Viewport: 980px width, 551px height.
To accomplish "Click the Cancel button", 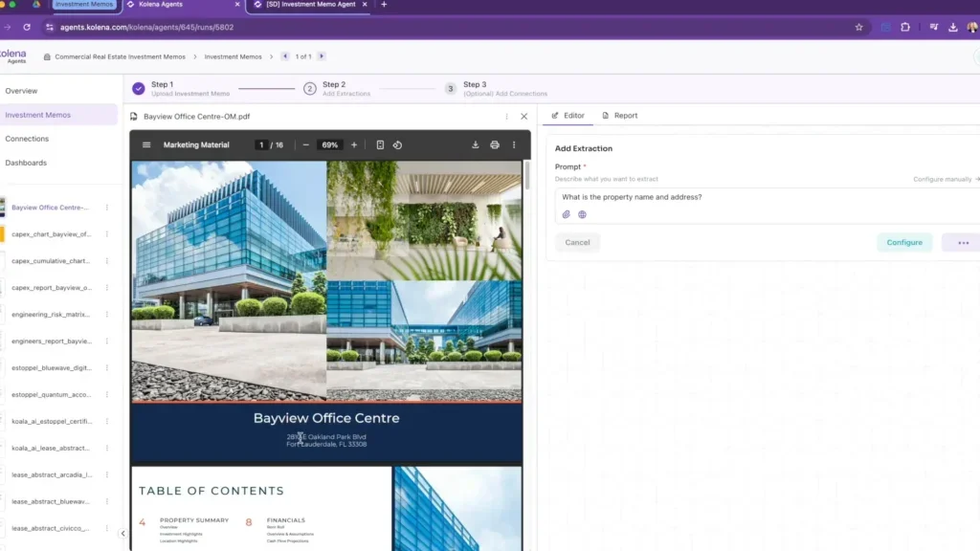I will [577, 242].
